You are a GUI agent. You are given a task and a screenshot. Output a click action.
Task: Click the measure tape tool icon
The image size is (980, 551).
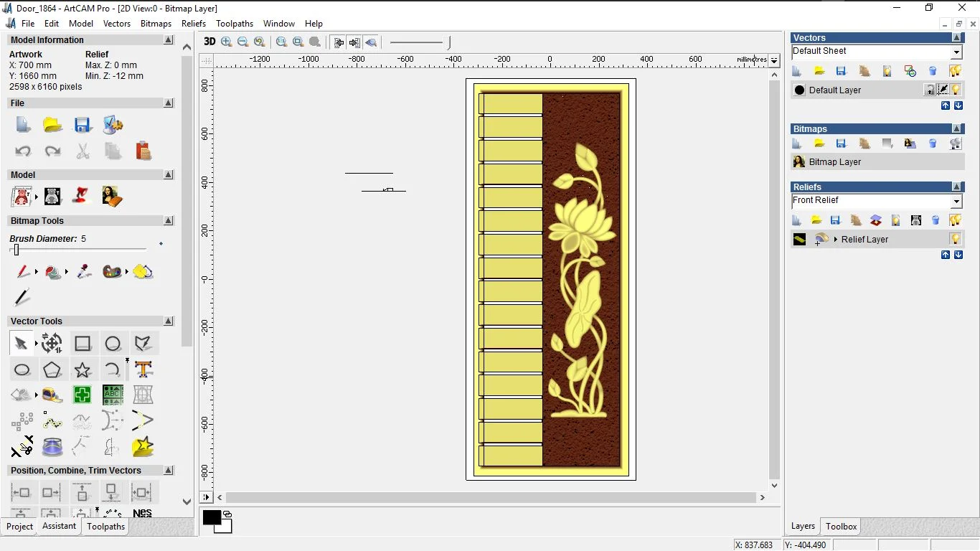tap(52, 395)
